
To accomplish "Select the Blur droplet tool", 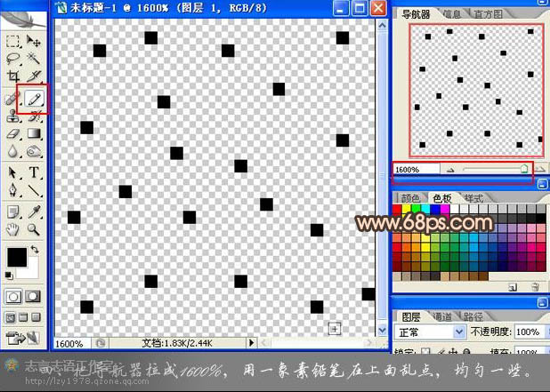I will (x=13, y=151).
